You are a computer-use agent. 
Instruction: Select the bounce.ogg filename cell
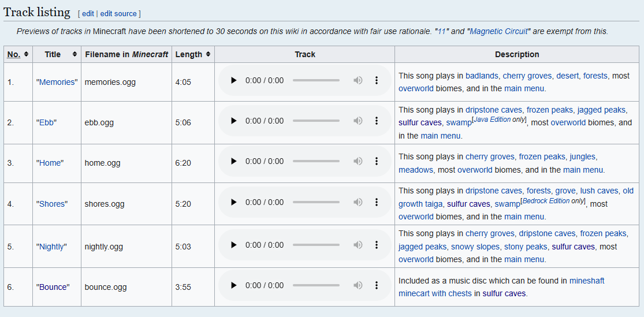(126, 287)
